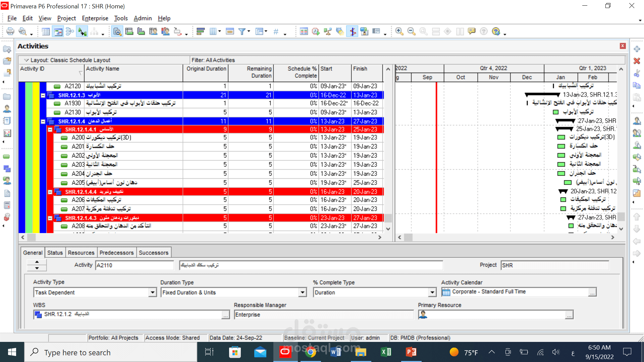The image size is (644, 362).
Task: Open the Duration Type dropdown
Action: tap(303, 292)
